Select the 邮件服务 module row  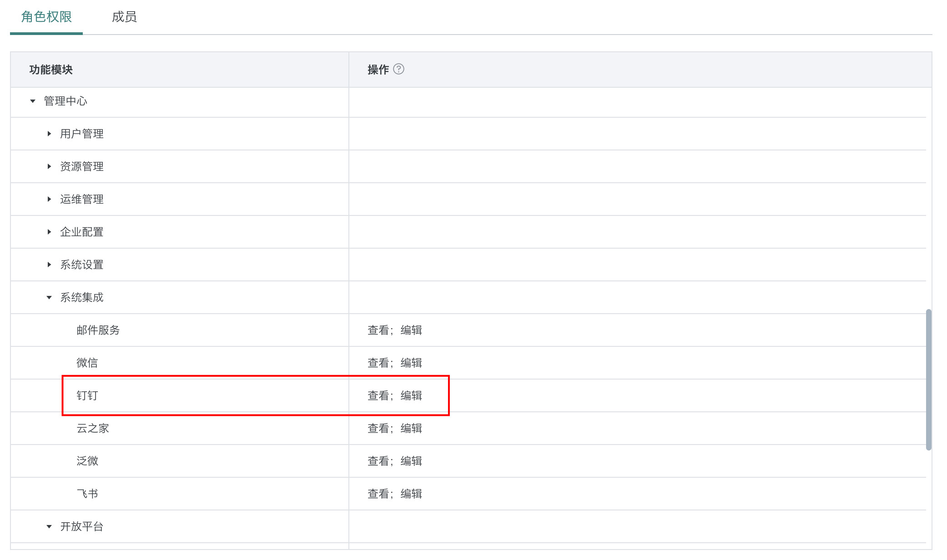click(x=98, y=330)
